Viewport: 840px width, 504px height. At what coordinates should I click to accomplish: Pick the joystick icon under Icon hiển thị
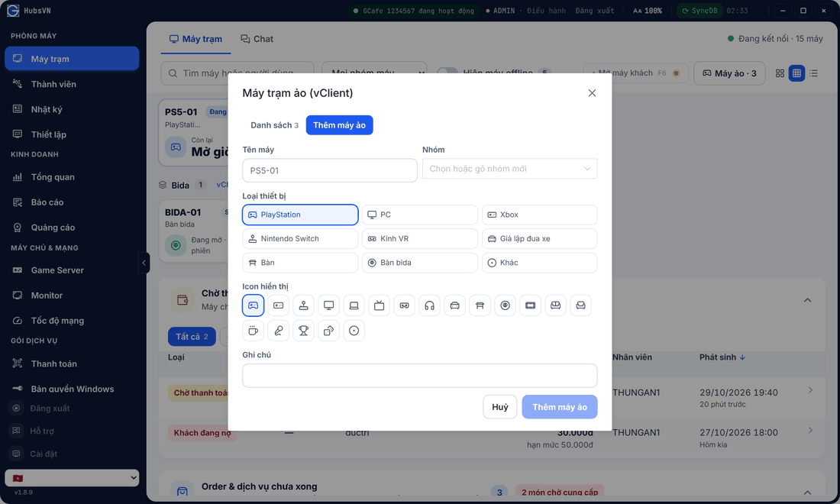click(304, 305)
